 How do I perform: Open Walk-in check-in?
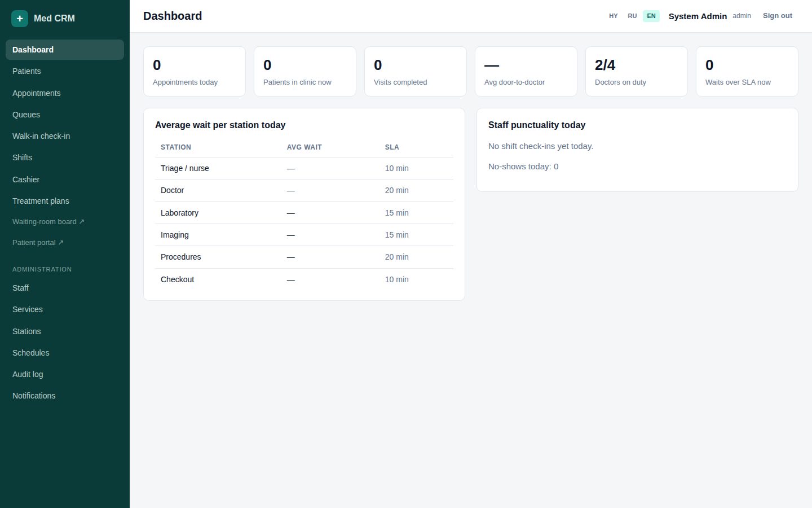tap(65, 136)
